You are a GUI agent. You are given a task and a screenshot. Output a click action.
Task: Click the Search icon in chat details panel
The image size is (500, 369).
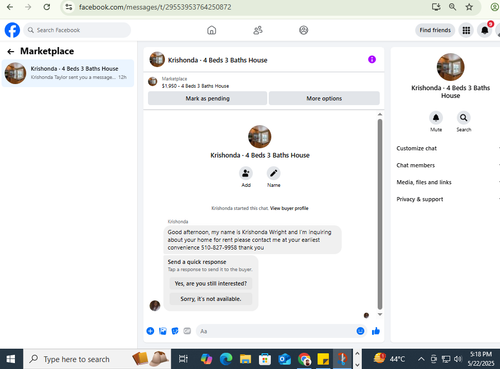(x=464, y=118)
